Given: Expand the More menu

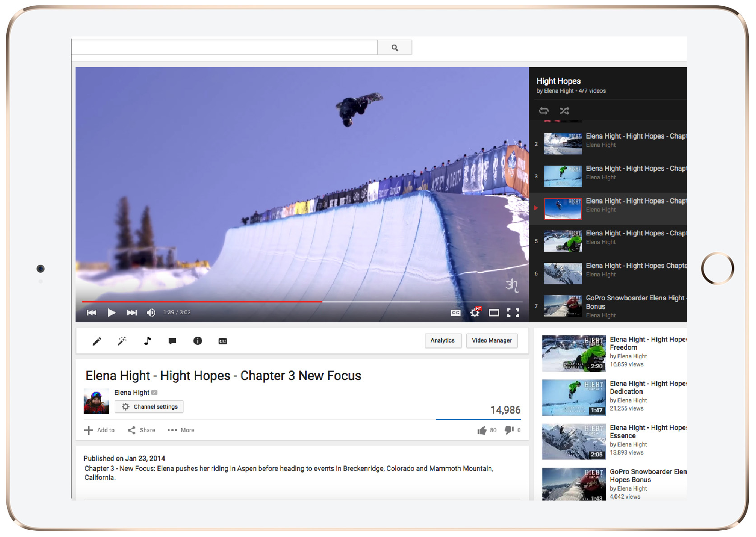Looking at the screenshot, I should tap(181, 430).
